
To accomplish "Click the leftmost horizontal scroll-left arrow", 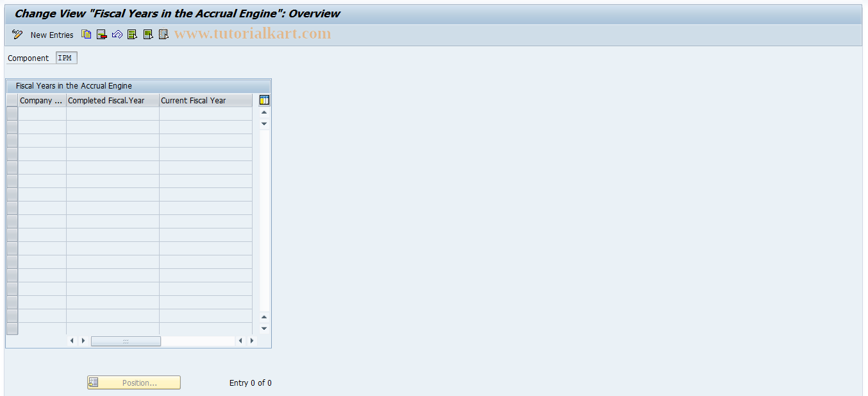I will click(72, 341).
